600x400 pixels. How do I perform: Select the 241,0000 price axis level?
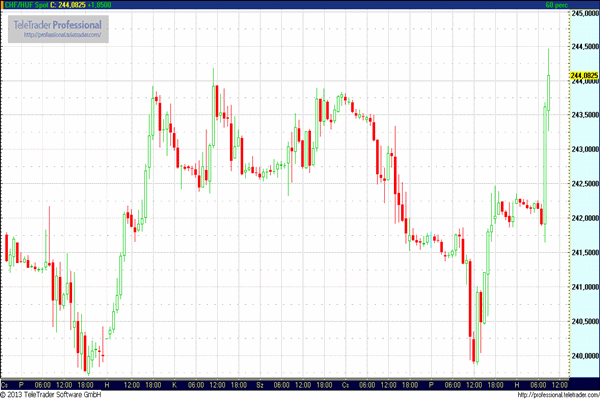click(x=583, y=287)
